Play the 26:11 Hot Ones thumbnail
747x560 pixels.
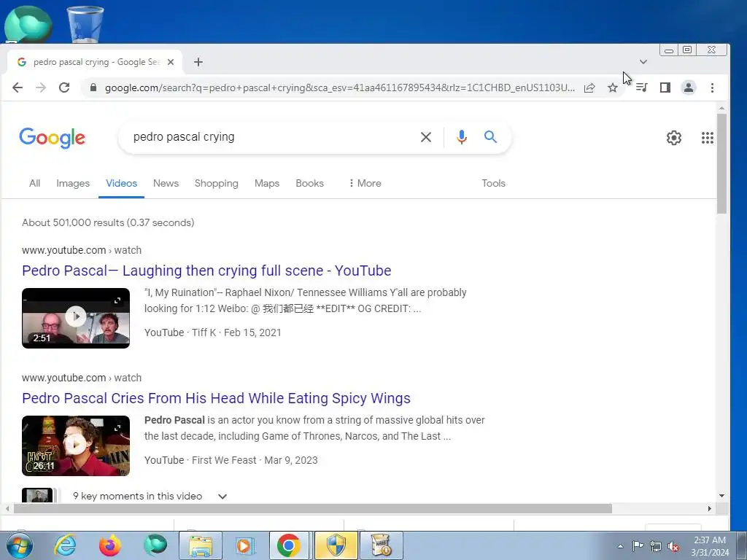[76, 446]
